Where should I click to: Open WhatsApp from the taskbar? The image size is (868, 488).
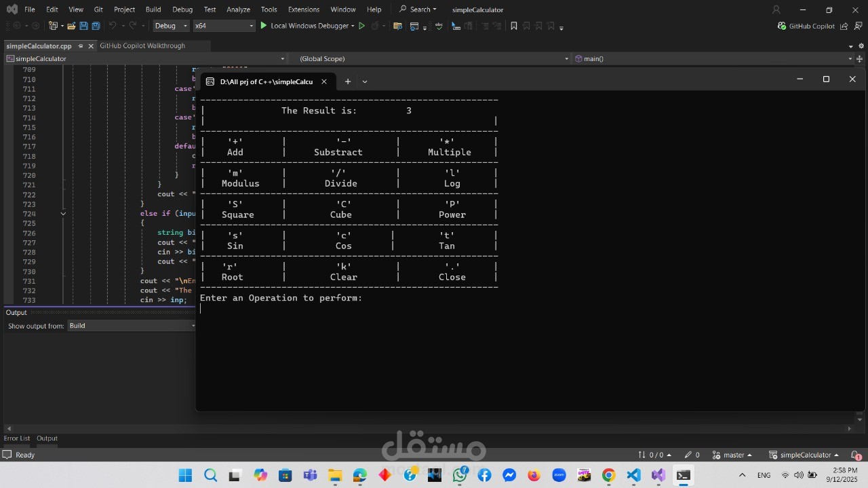pos(460,475)
